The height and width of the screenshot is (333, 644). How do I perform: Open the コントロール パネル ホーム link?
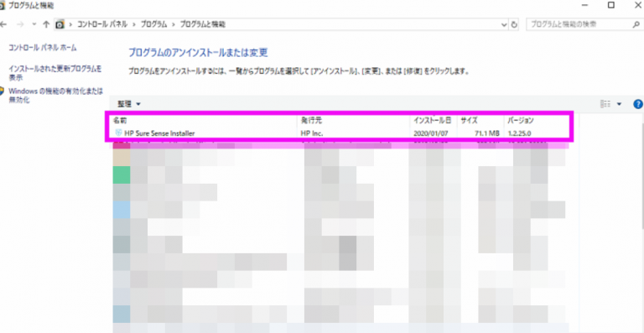(x=42, y=48)
